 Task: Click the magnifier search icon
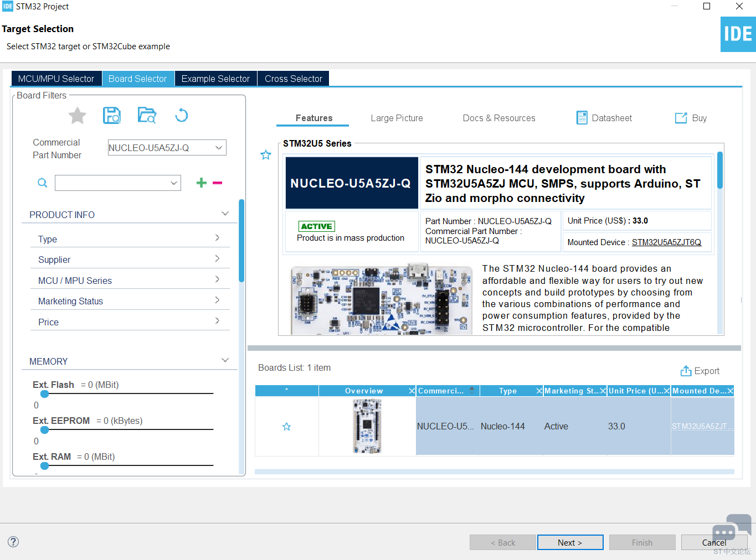43,183
